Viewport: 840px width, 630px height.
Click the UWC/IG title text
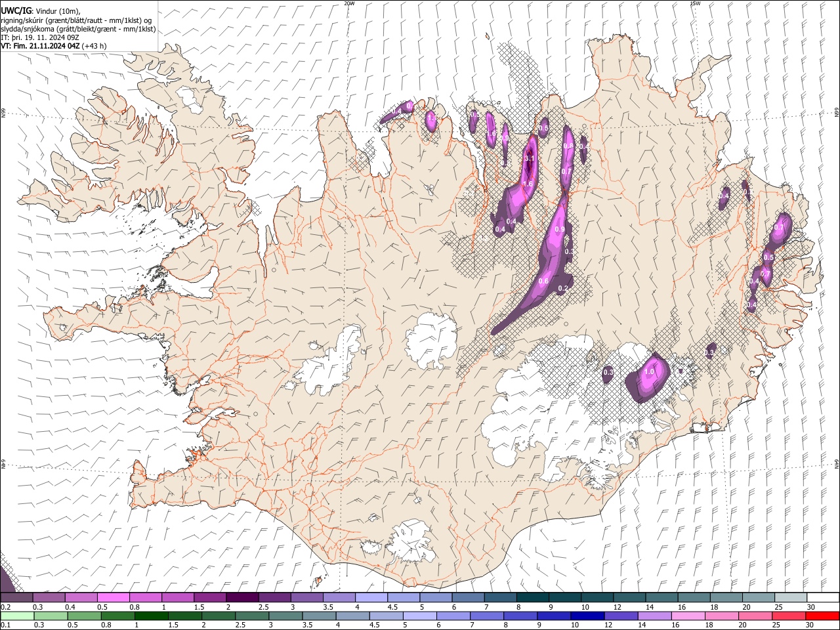tap(16, 10)
